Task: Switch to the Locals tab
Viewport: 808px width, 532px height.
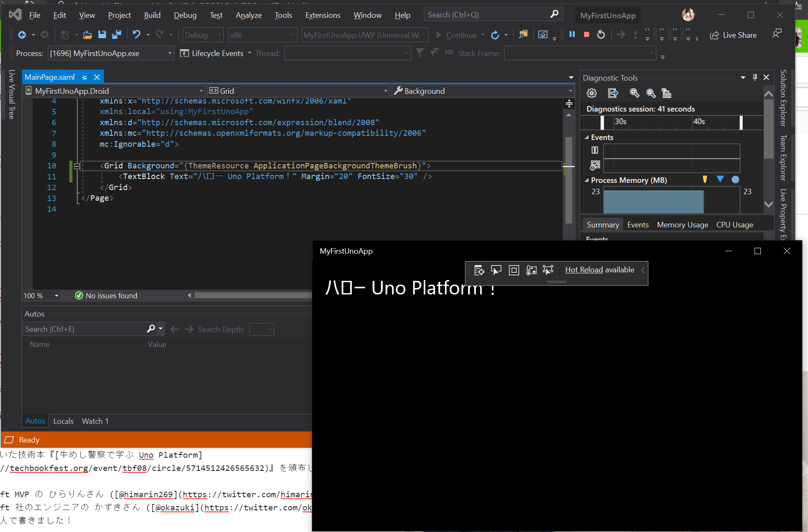Action: point(63,421)
